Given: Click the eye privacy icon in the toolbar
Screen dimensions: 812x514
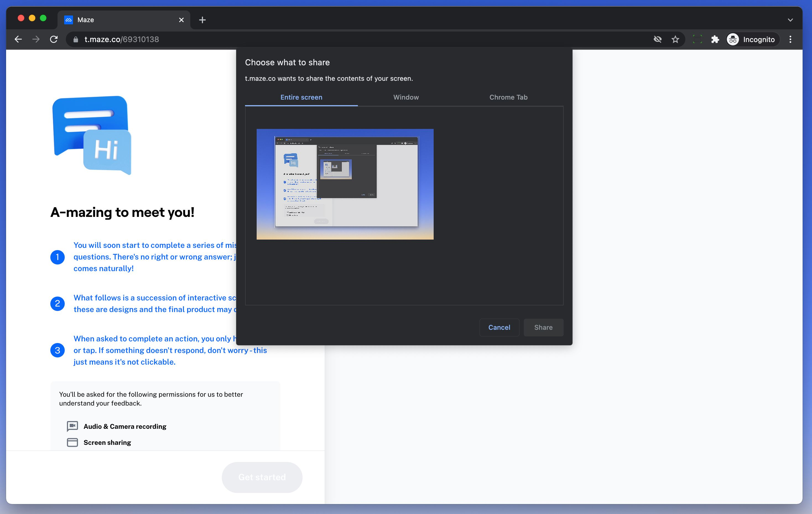Looking at the screenshot, I should (658, 39).
